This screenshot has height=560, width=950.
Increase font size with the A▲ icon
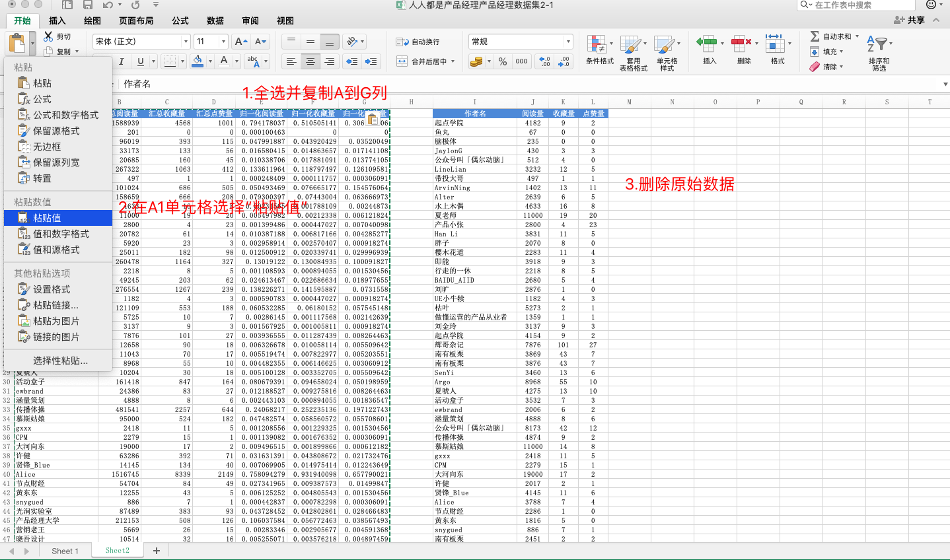click(x=241, y=42)
